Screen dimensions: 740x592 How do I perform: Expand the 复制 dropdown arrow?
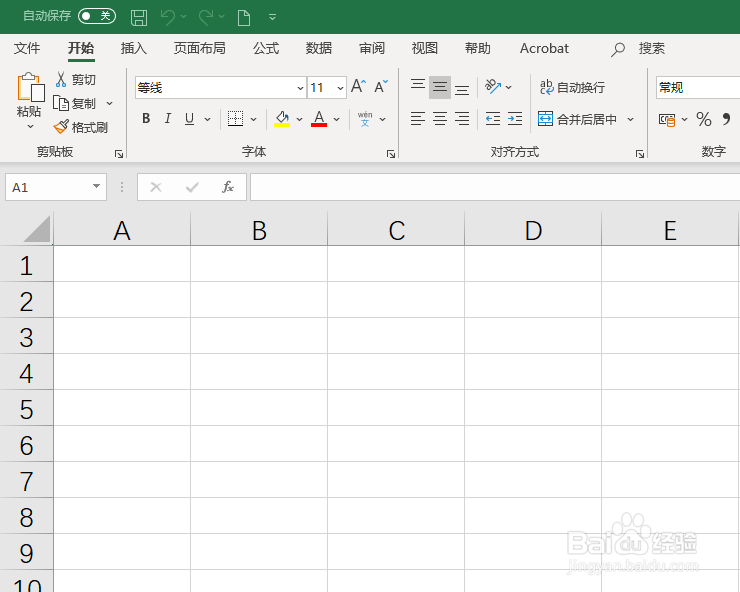pos(109,103)
